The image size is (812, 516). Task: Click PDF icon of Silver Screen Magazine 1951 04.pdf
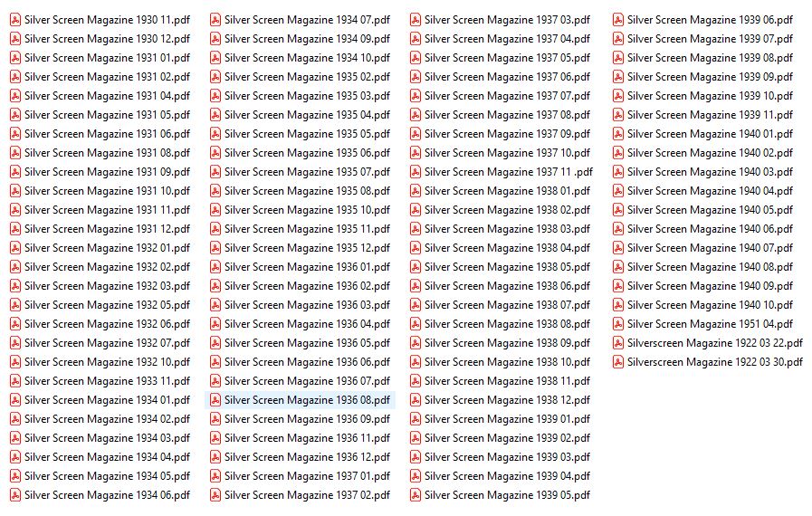[x=618, y=324]
